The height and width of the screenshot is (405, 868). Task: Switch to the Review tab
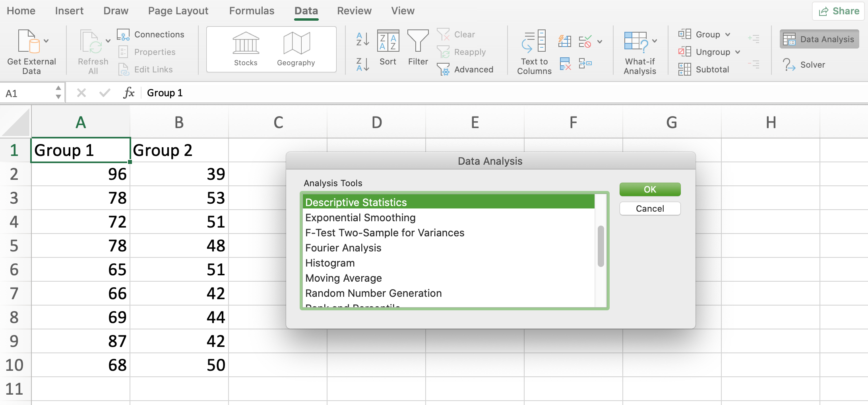(354, 11)
